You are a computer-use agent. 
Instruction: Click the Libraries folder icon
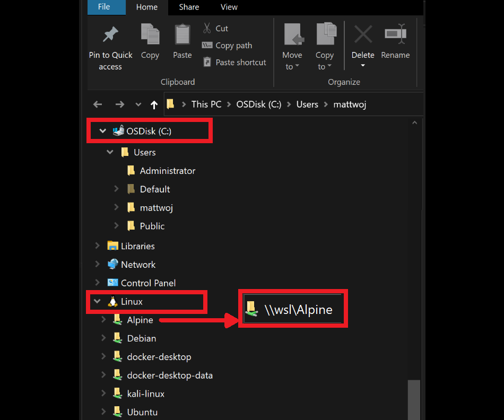[x=112, y=246]
